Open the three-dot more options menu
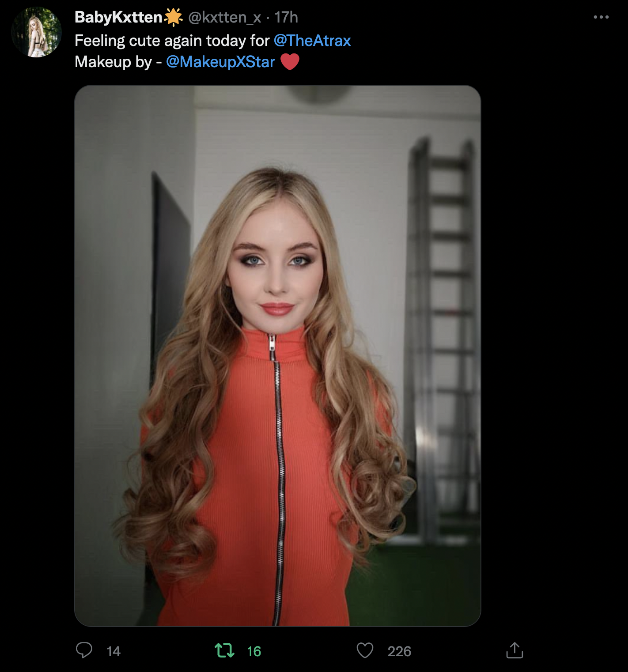The image size is (628, 672). click(x=601, y=17)
